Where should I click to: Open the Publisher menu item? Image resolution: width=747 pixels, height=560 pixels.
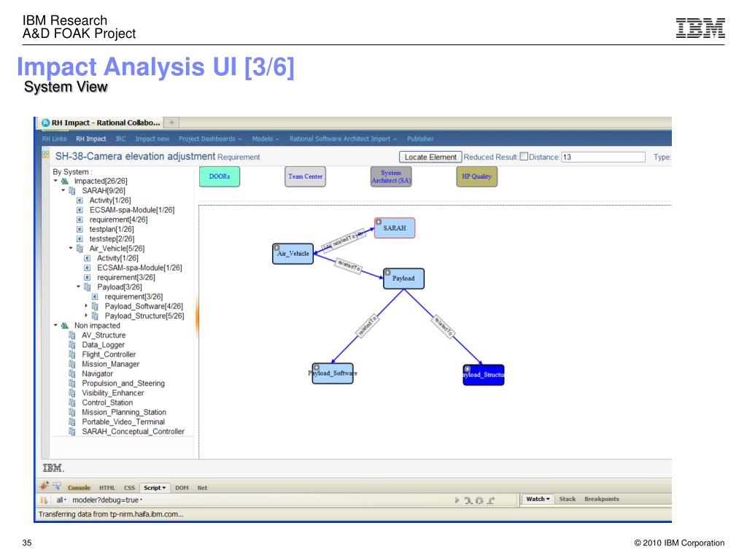point(420,139)
